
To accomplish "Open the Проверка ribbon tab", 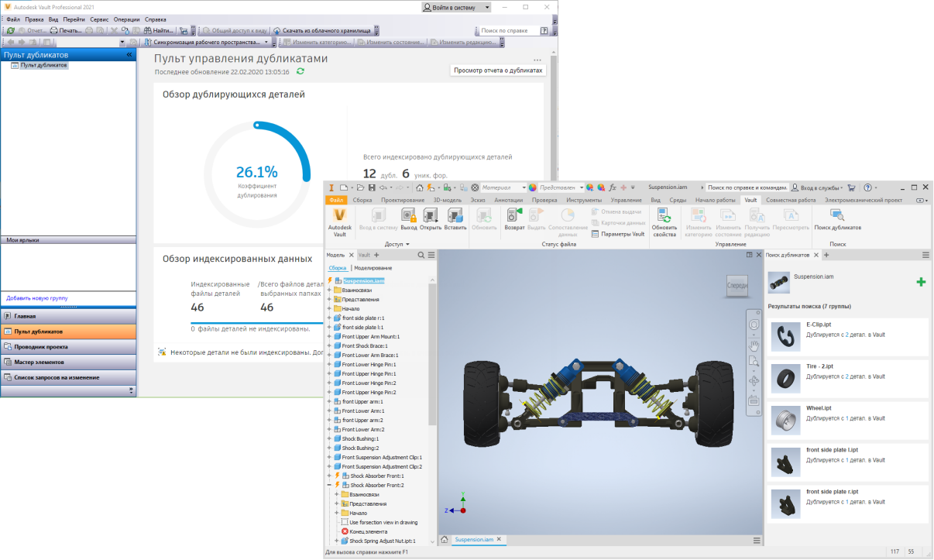I will coord(544,200).
